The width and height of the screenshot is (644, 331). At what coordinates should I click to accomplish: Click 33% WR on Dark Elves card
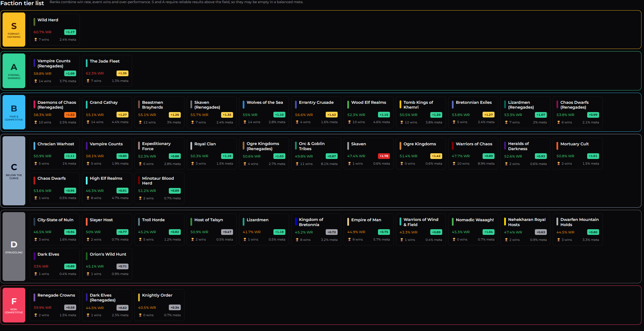pos(41,266)
